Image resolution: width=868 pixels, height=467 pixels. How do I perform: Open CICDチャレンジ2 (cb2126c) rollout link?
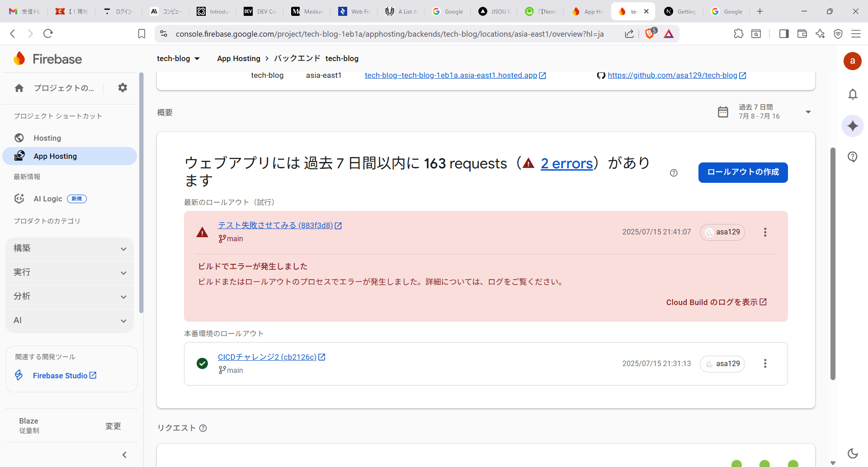point(272,357)
